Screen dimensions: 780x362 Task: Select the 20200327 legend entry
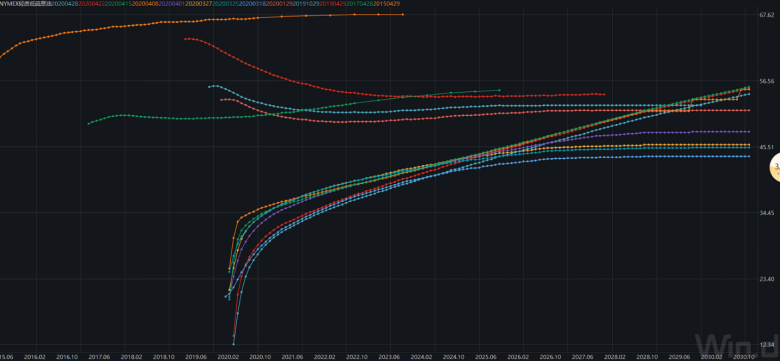[198, 3]
